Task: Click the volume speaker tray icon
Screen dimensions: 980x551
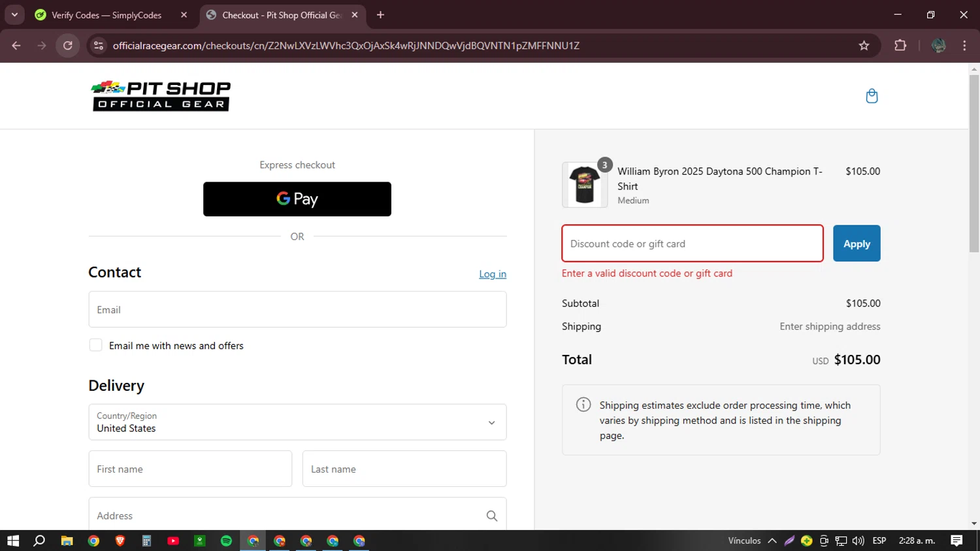Action: [858, 541]
